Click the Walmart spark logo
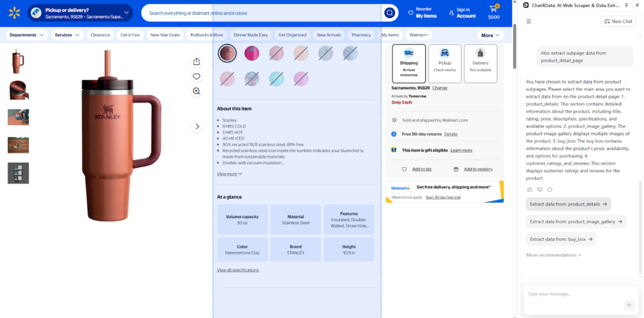The image size is (644, 318). pos(14,13)
